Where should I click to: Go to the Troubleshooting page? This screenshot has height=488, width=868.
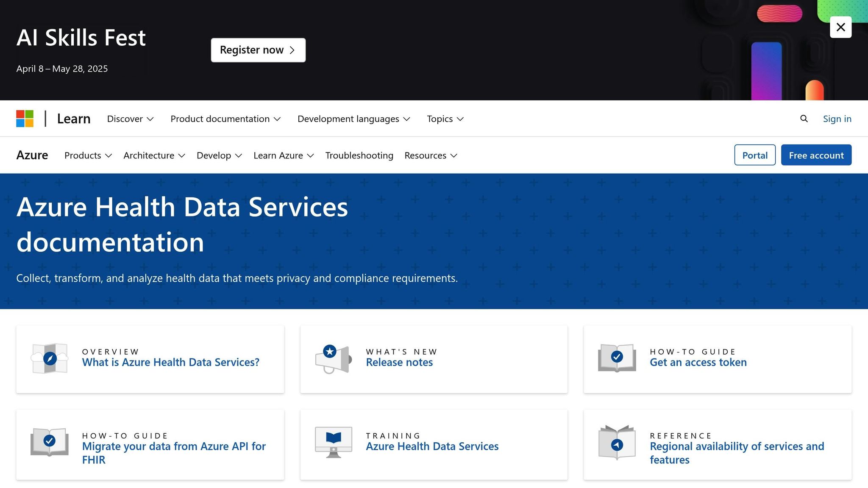click(359, 155)
